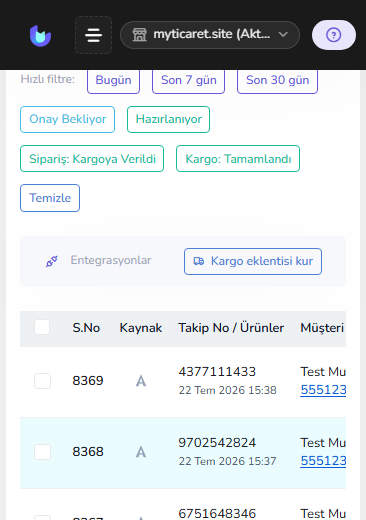Filter by Hazırlanıyor status
Viewport: 366px width, 520px height.
coord(168,119)
